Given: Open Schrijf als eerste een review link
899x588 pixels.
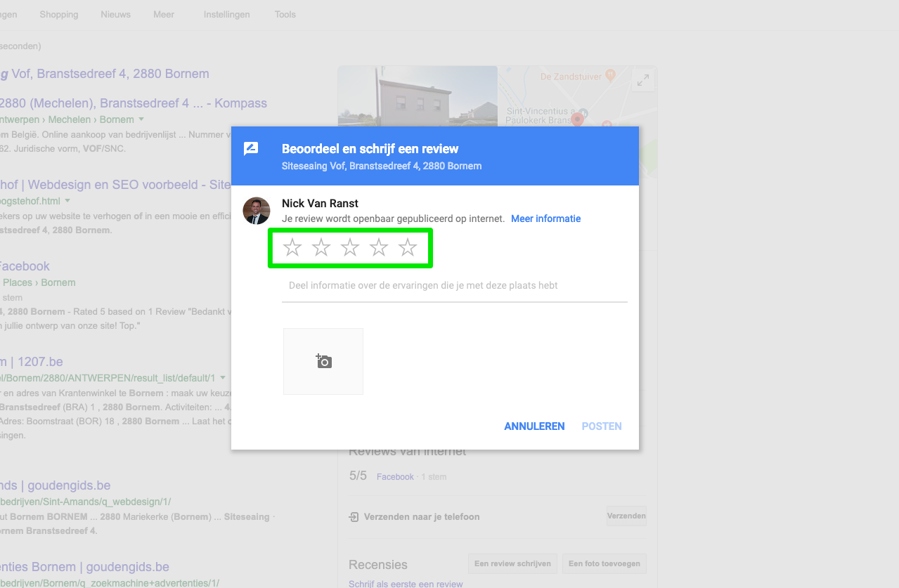Looking at the screenshot, I should pyautogui.click(x=406, y=584).
